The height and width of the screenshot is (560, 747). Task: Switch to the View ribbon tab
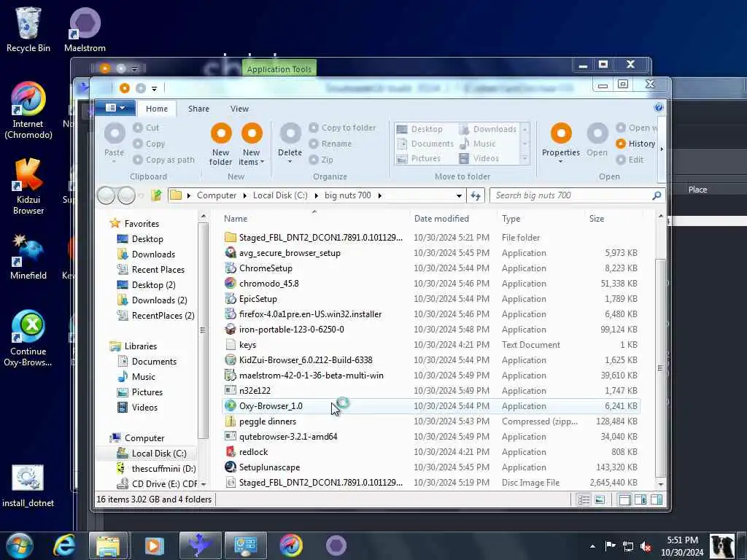[239, 109]
